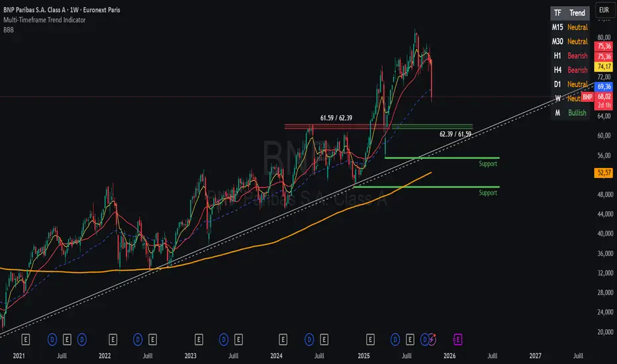Show the earnings marker near Juill 2023

click(238, 340)
